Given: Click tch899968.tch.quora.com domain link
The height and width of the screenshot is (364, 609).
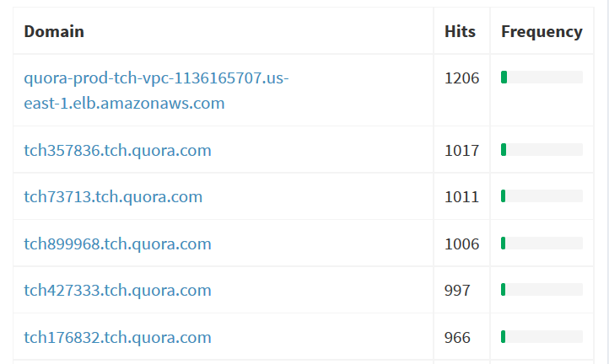Looking at the screenshot, I should coord(118,244).
